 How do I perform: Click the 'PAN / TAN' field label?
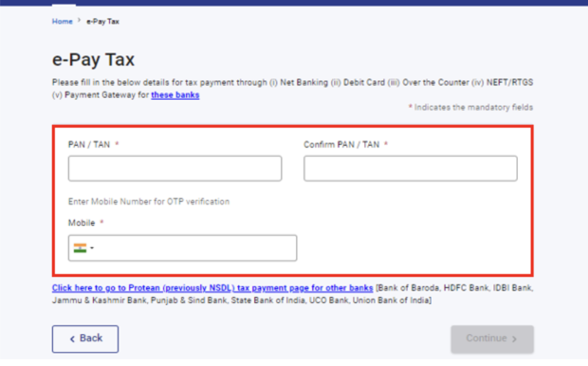coord(89,145)
